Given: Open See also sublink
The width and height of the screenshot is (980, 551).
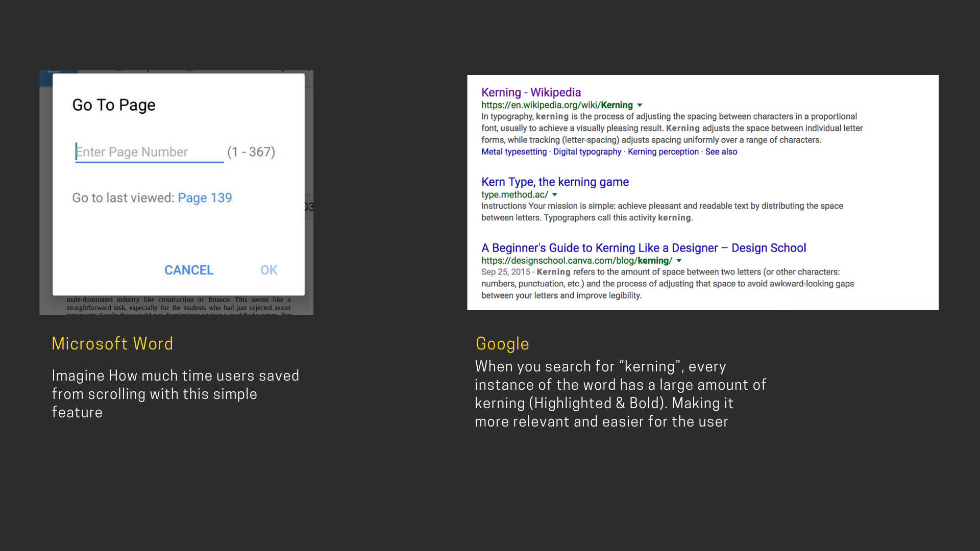Looking at the screenshot, I should pyautogui.click(x=721, y=152).
